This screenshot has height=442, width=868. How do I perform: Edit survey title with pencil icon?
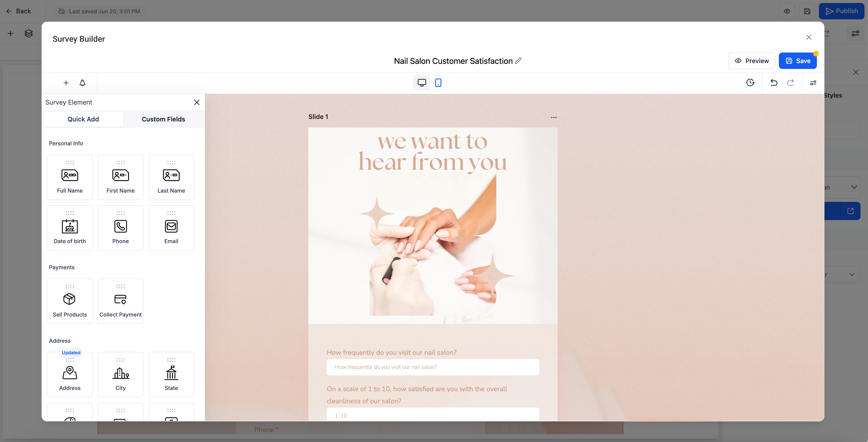coord(518,61)
